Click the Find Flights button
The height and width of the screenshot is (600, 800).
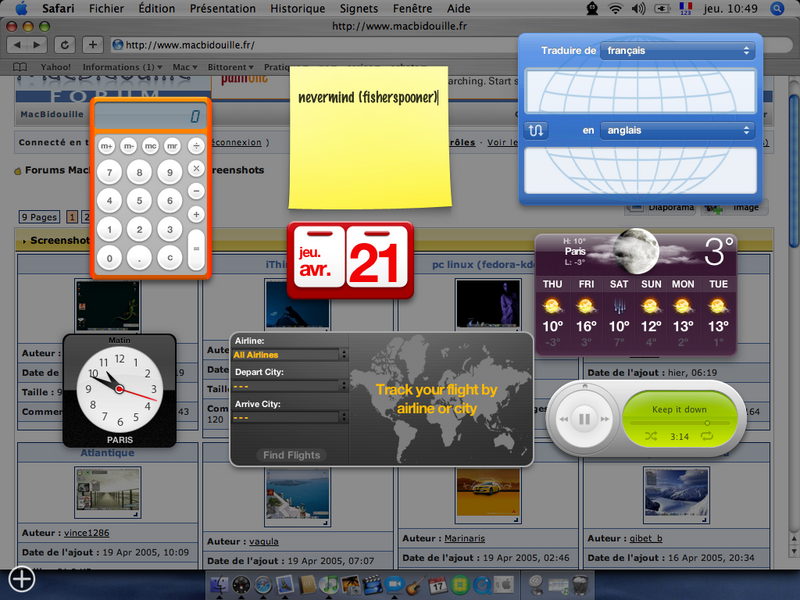pos(291,455)
